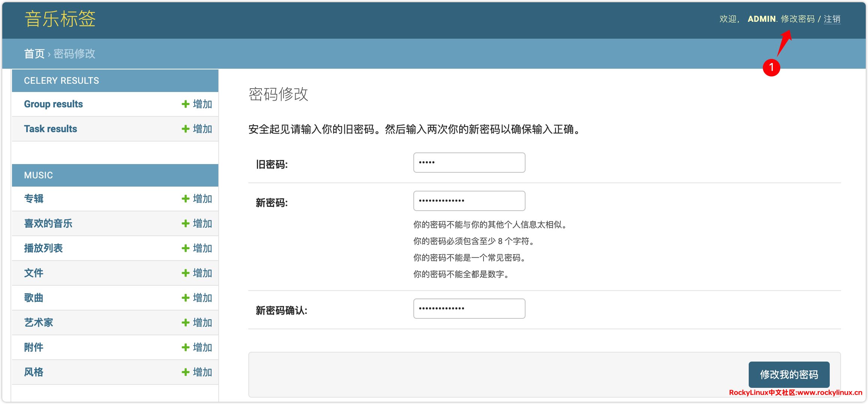Viewport: 868px width, 404px height.
Task: Click the plus icon for 喜欢的音乐
Action: pos(185,223)
